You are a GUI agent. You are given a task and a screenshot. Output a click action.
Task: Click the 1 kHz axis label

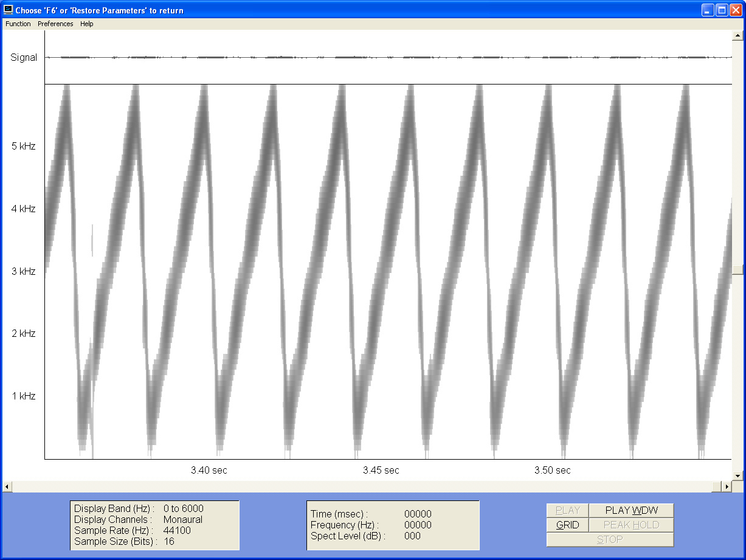point(23,396)
